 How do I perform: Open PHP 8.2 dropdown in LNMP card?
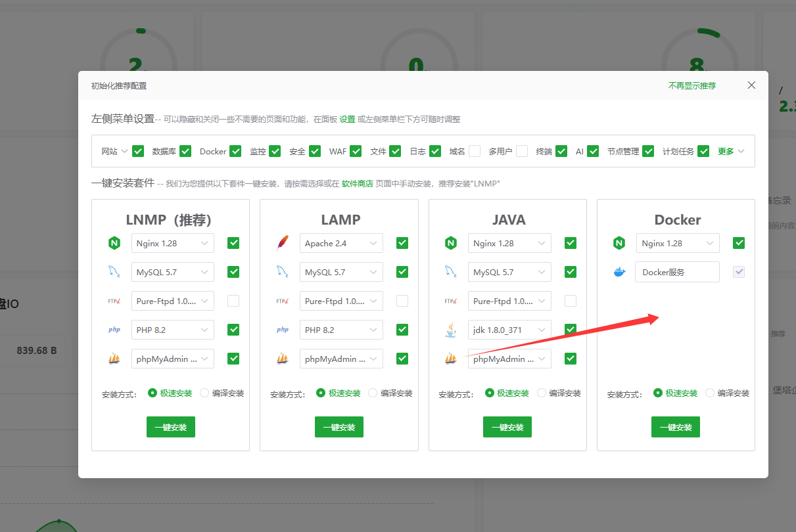point(173,330)
